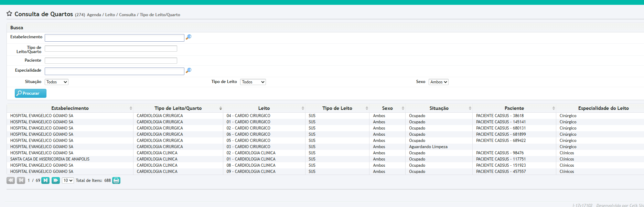Screen dimensions: 644x207
Task: Open the Tipo de Leito dropdown
Action: pos(253,82)
